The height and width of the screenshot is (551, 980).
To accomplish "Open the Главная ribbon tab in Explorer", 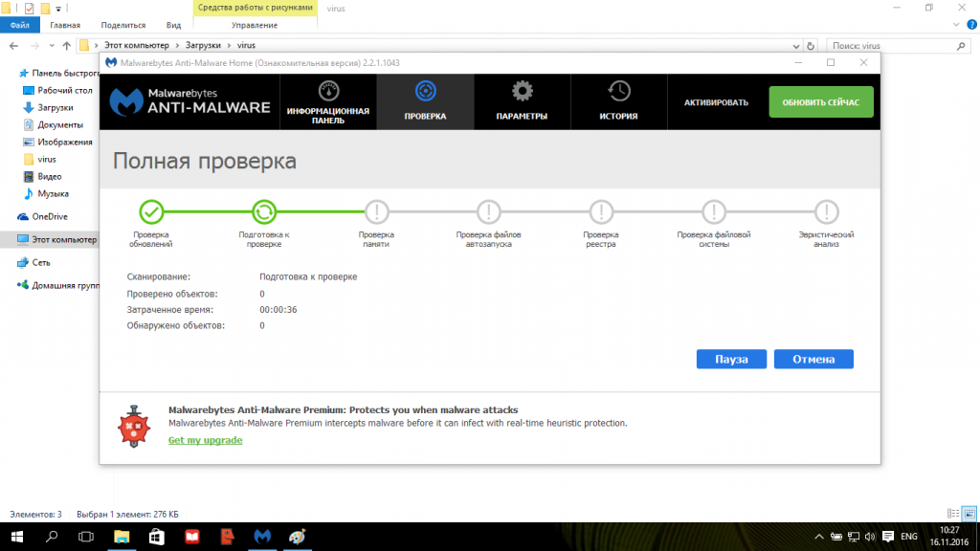I will click(x=65, y=25).
